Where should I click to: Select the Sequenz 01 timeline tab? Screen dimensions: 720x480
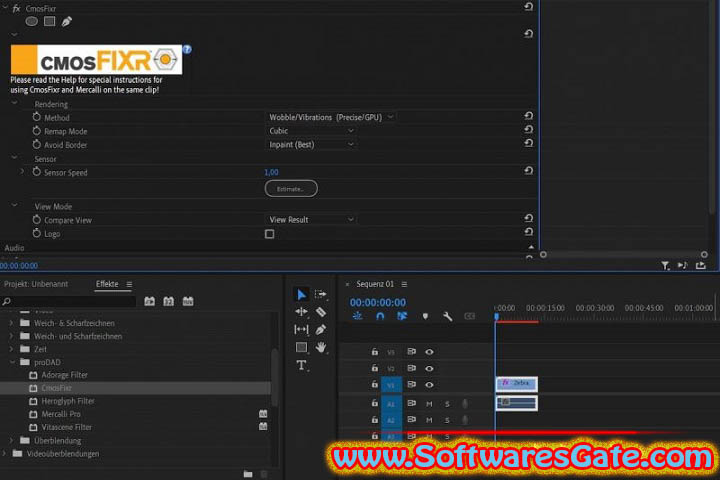tap(375, 284)
